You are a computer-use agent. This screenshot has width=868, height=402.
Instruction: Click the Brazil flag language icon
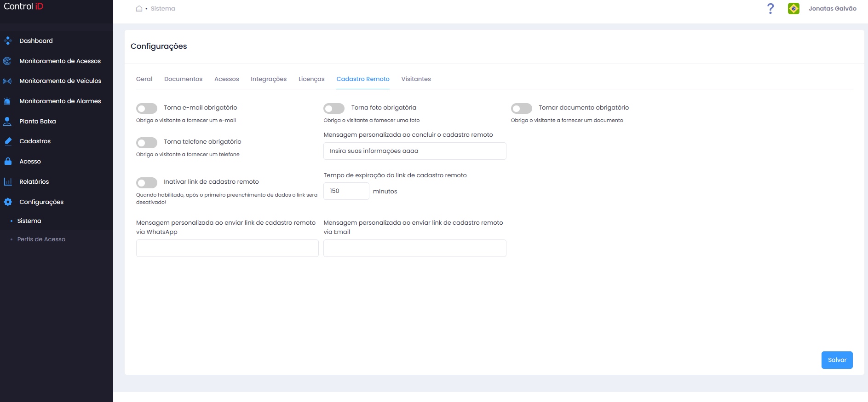793,8
